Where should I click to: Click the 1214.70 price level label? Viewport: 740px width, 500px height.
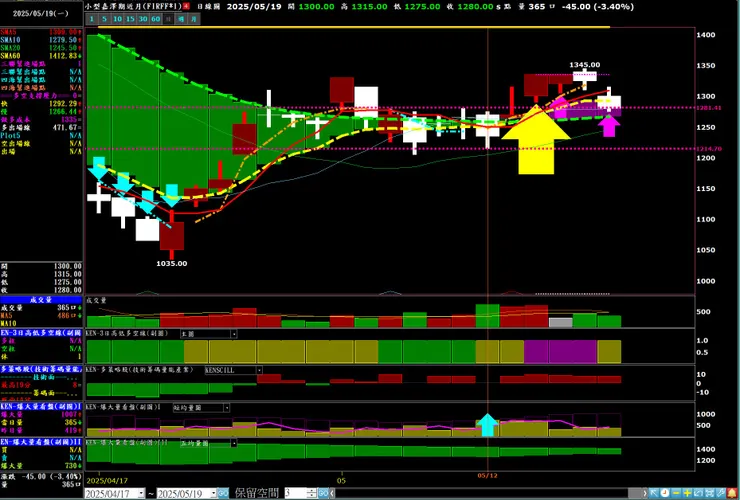pyautogui.click(x=709, y=149)
